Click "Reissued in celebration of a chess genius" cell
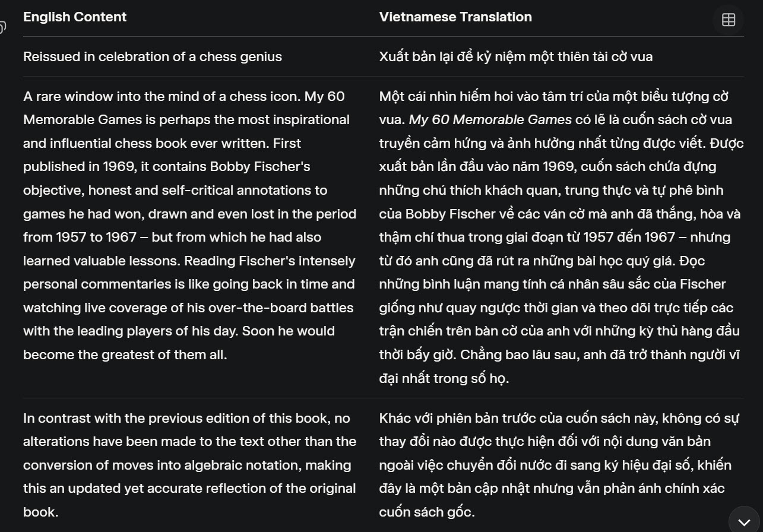Viewport: 763px width, 532px height. (x=153, y=56)
